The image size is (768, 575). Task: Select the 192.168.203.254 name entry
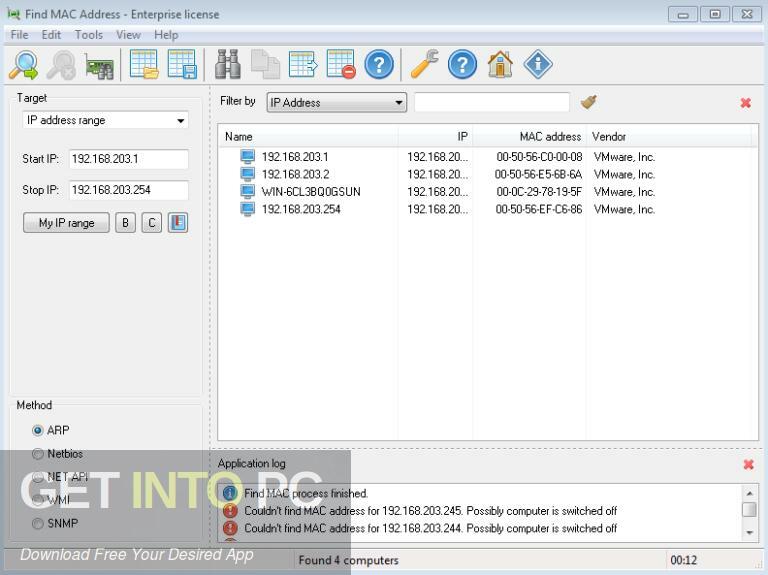(x=301, y=209)
